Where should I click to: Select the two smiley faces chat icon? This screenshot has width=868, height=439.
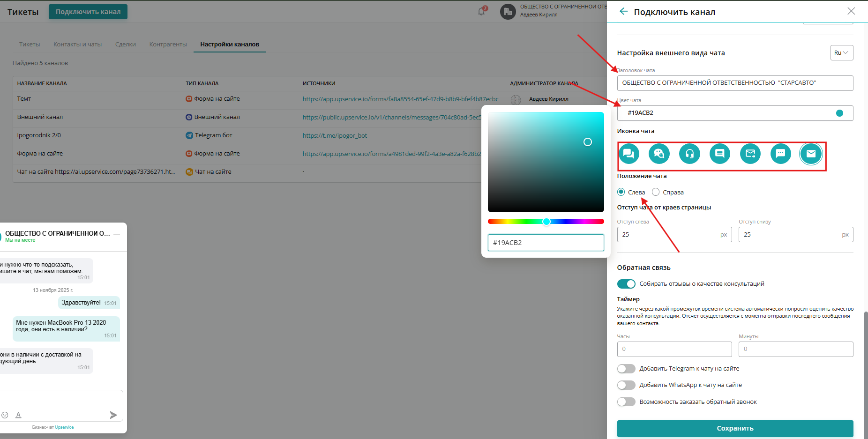pyautogui.click(x=659, y=154)
